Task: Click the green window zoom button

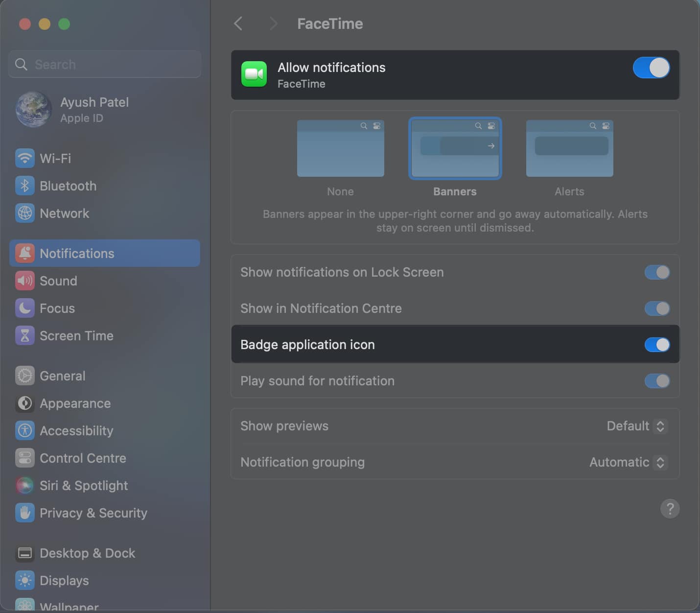Action: [x=64, y=24]
